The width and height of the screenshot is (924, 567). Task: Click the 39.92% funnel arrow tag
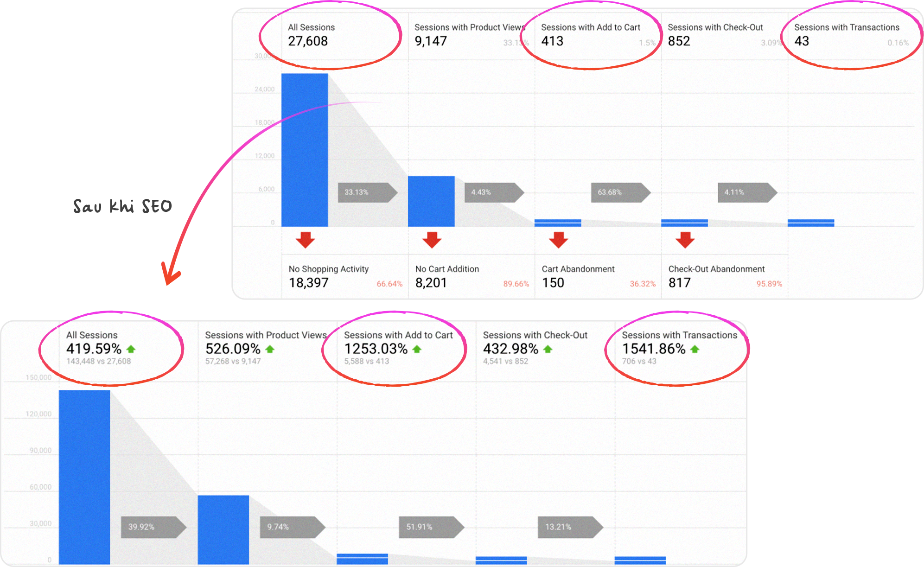pyautogui.click(x=153, y=527)
